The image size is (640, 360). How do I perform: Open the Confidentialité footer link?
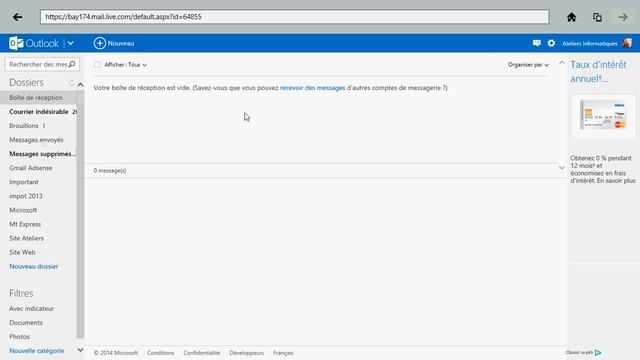point(201,353)
